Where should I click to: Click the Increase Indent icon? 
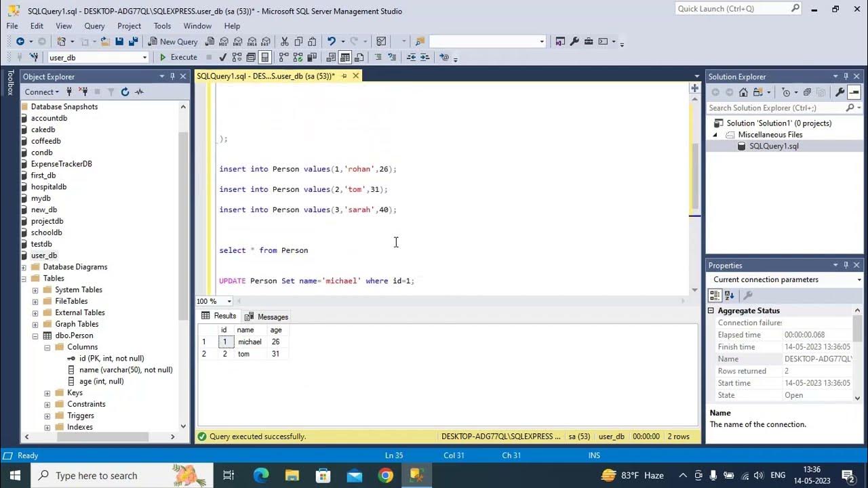pos(425,58)
